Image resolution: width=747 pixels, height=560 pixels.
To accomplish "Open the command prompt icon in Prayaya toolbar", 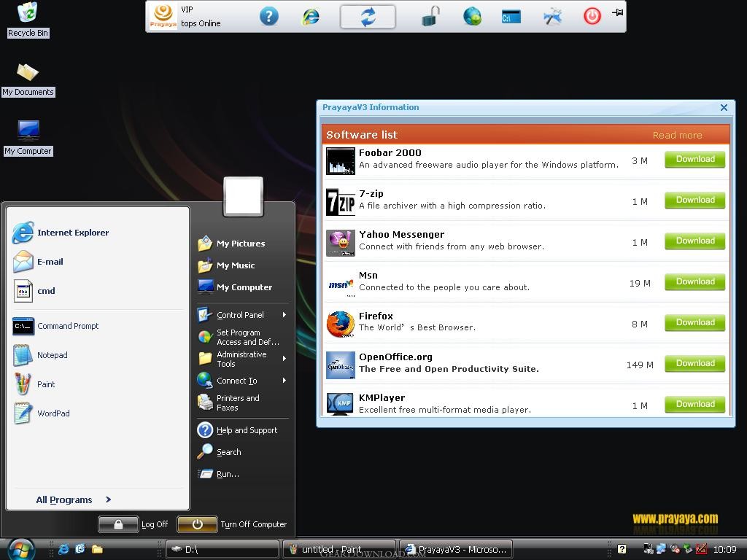I will click(x=511, y=17).
